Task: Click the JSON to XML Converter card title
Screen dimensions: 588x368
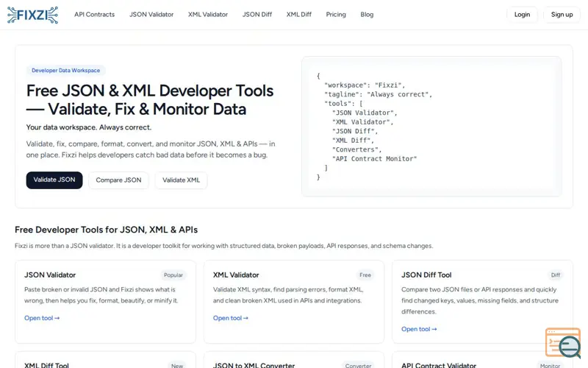Action: pyautogui.click(x=254, y=365)
